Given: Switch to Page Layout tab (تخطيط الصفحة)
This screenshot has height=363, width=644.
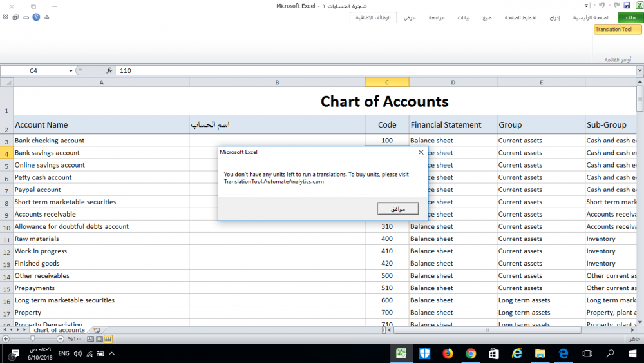Looking at the screenshot, I should coord(520,17).
